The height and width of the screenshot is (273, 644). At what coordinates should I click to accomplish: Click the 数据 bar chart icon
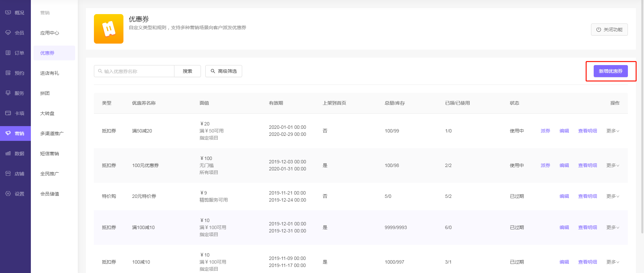tap(8, 153)
